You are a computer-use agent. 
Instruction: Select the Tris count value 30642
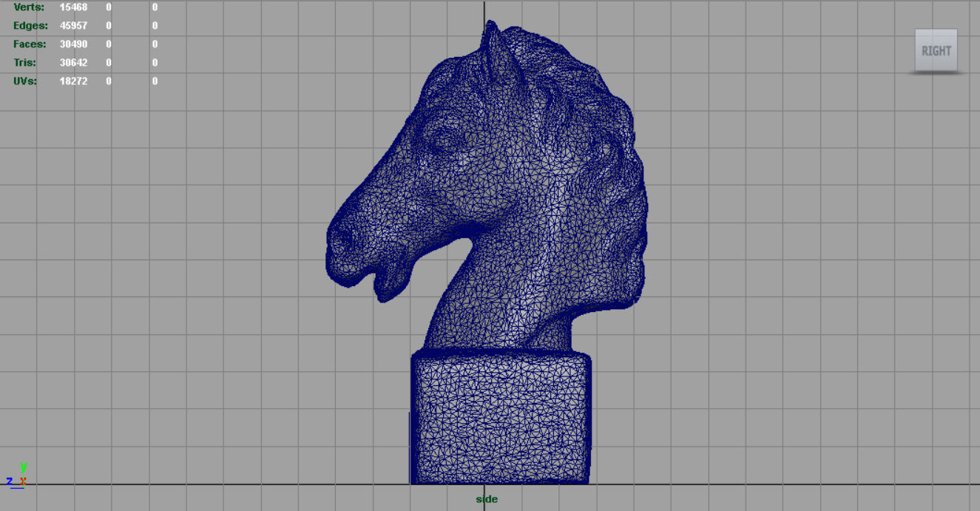[73, 63]
